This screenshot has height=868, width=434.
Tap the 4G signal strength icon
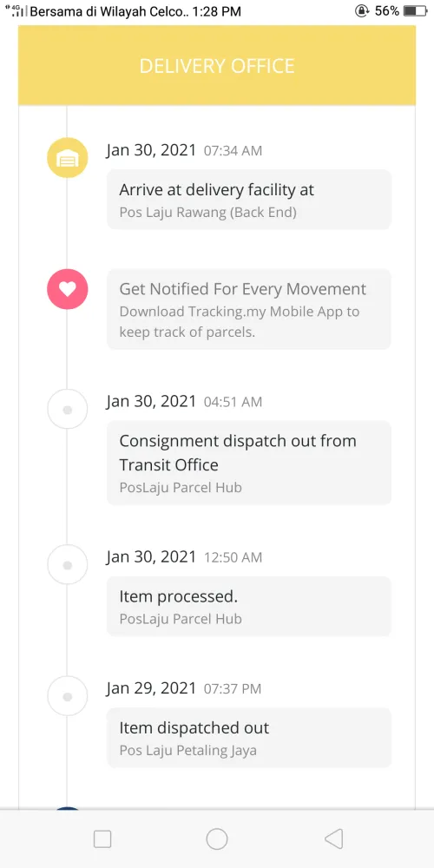[16, 11]
